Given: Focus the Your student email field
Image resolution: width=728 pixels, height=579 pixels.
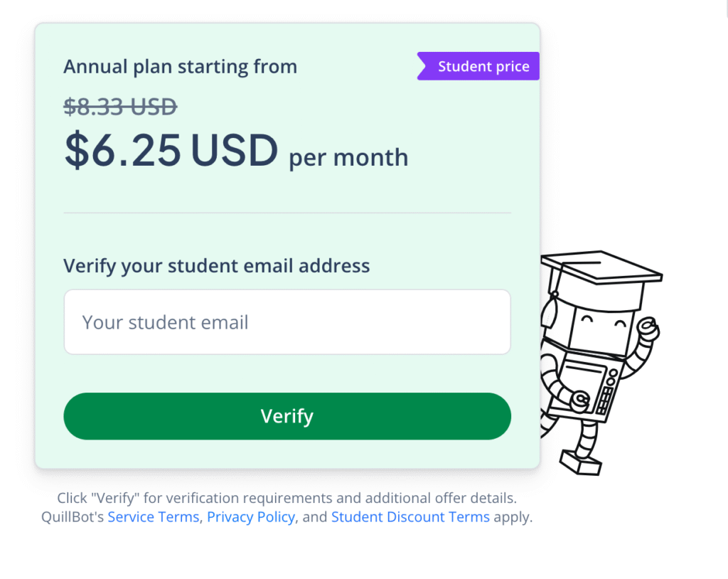Looking at the screenshot, I should pos(287,322).
